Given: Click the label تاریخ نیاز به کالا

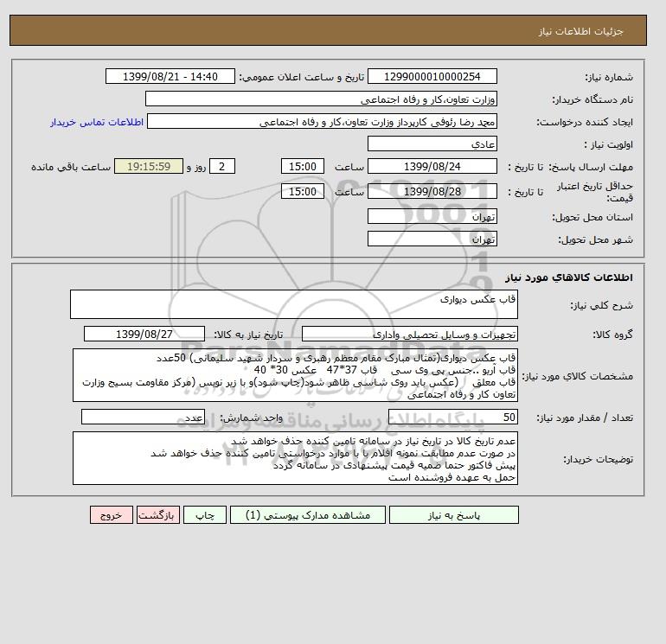Looking at the screenshot, I should click(248, 335).
